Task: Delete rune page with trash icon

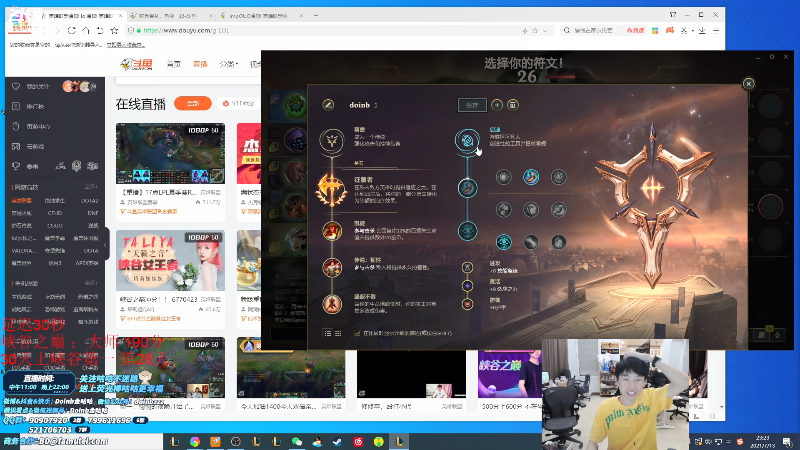Action: (513, 105)
